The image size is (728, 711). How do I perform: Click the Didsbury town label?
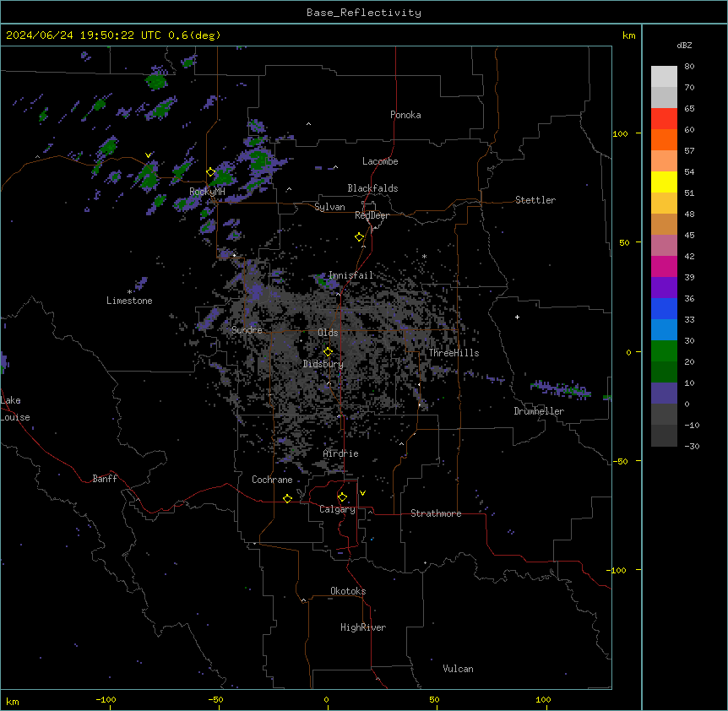[x=323, y=364]
